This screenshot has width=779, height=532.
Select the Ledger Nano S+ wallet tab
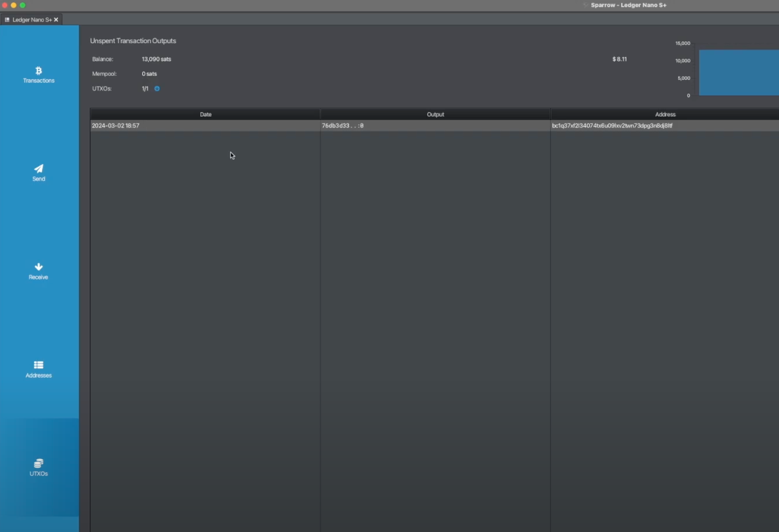(x=32, y=20)
